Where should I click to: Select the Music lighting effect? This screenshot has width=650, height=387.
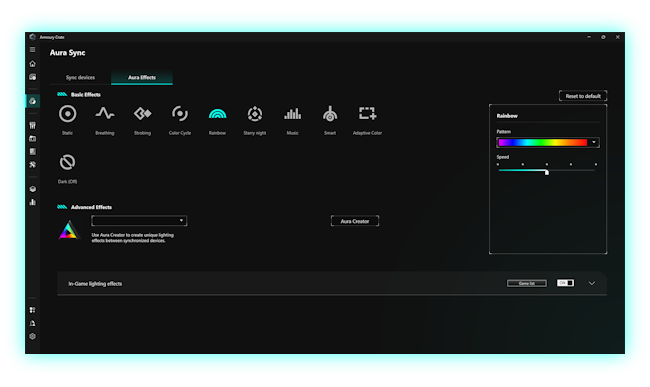click(x=292, y=114)
